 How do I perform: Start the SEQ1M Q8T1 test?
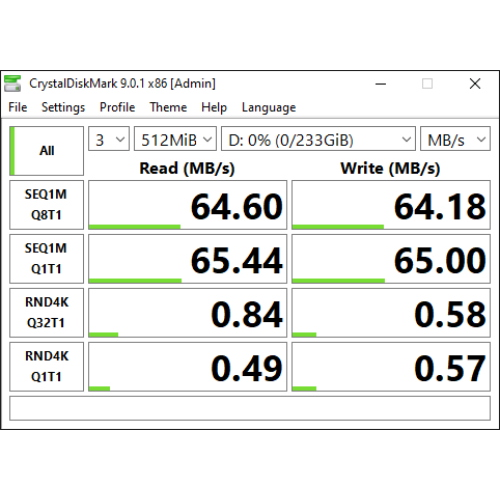pyautogui.click(x=46, y=205)
